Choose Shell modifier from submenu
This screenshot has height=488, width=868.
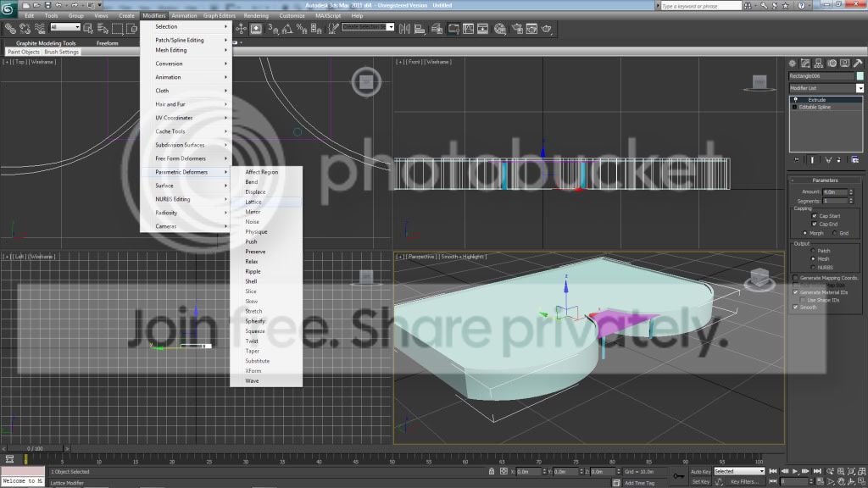(x=266, y=281)
